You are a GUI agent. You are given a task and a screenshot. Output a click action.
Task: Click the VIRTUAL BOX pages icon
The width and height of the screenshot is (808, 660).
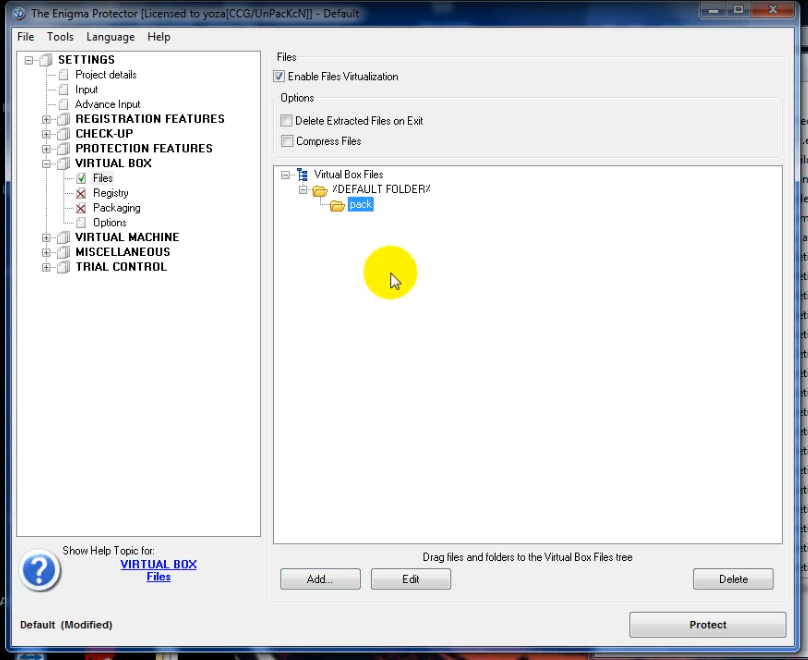click(63, 163)
